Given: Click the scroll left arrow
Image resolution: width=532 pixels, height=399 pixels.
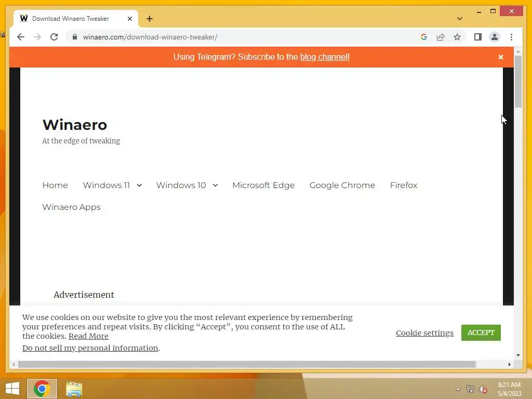Looking at the screenshot, I should [x=13, y=364].
